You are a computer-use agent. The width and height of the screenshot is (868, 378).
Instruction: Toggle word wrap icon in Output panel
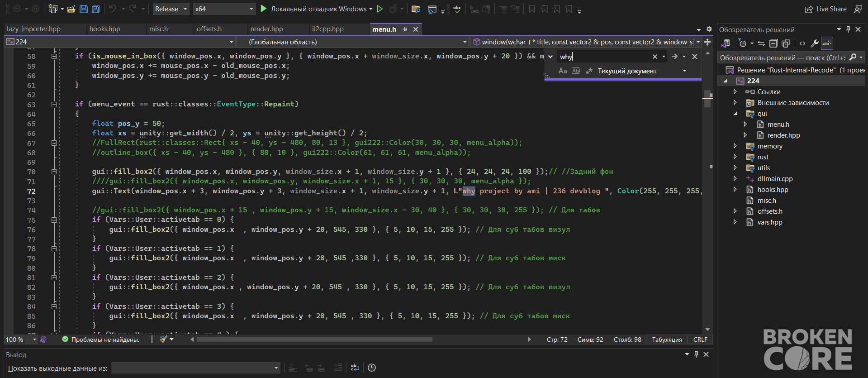pos(355,368)
